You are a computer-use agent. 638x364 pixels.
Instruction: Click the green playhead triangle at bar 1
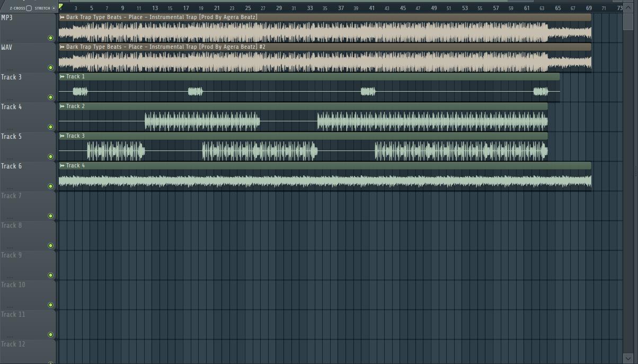60,7
